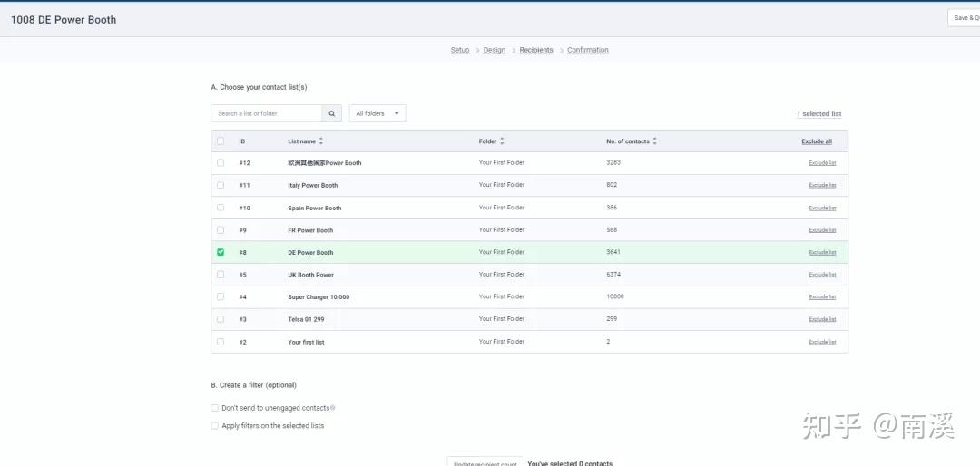
Task: Go to the Recipients step
Action: (x=536, y=50)
